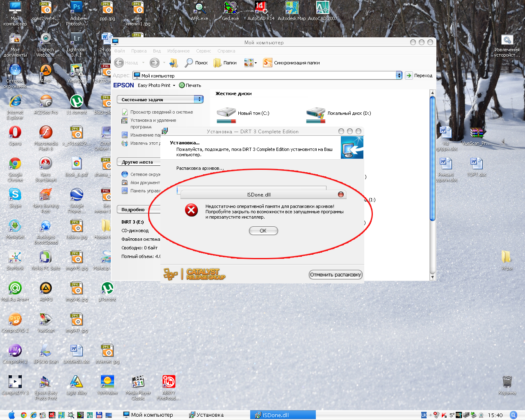Viewport: 525px width, 420px height.
Task: Click the Light Alloy desktop icon
Action: [x=77, y=385]
